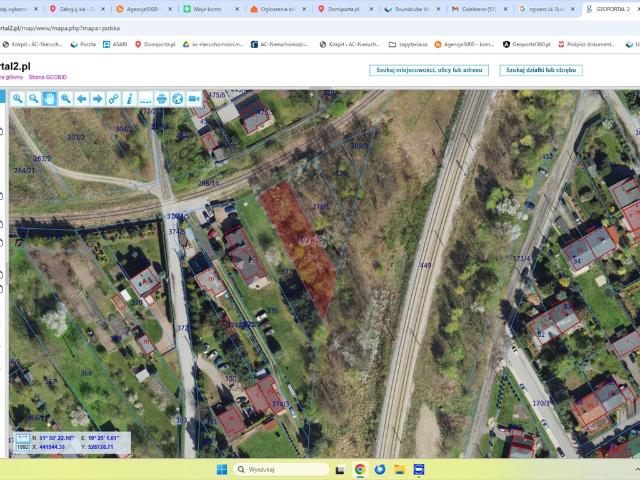640x480 pixels.
Task: Open the Domiporta.pl bookmark
Action: pyautogui.click(x=155, y=44)
